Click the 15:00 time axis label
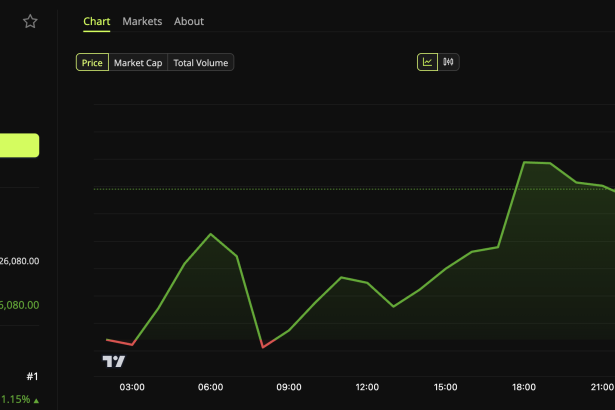The height and width of the screenshot is (410, 615). click(446, 387)
